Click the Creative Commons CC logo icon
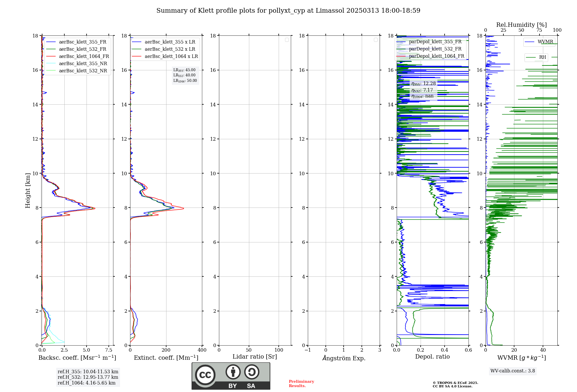The height and width of the screenshot is (392, 577). 205,375
